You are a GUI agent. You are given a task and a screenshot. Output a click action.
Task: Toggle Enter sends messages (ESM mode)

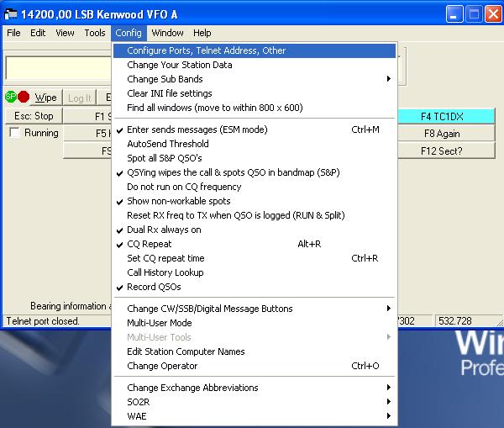click(255, 129)
